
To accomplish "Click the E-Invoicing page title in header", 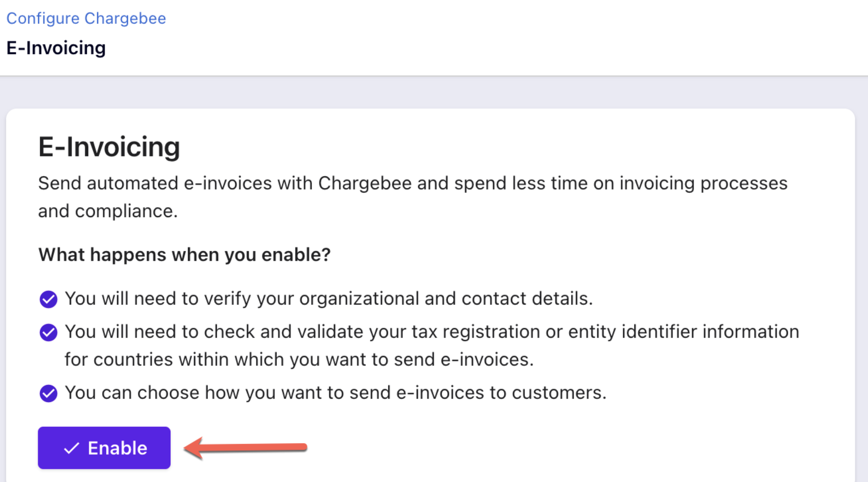I will [x=56, y=48].
